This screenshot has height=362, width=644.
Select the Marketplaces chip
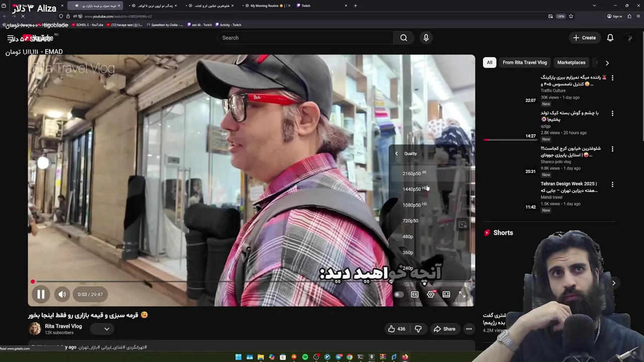point(571,62)
